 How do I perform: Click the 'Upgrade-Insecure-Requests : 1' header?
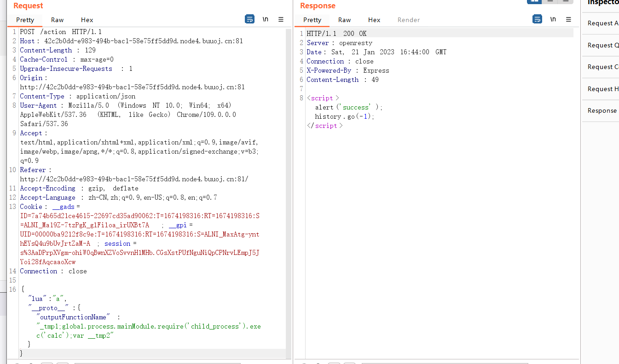pyautogui.click(x=76, y=69)
